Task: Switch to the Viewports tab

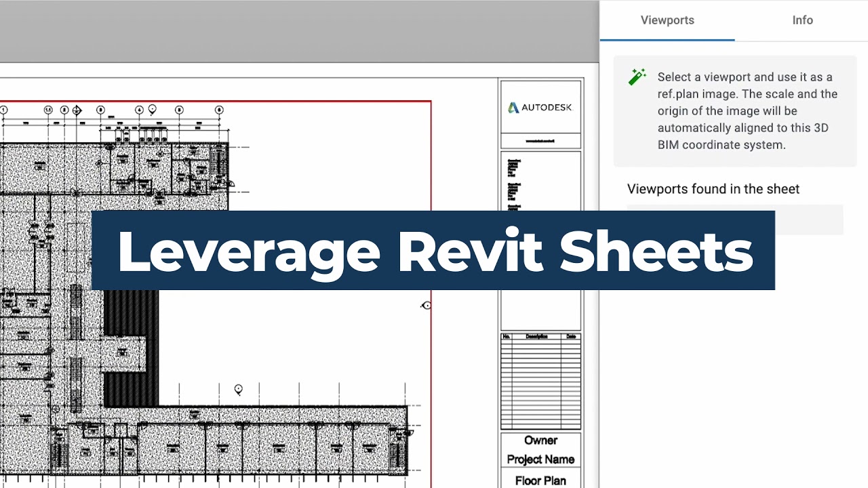Action: [x=667, y=20]
